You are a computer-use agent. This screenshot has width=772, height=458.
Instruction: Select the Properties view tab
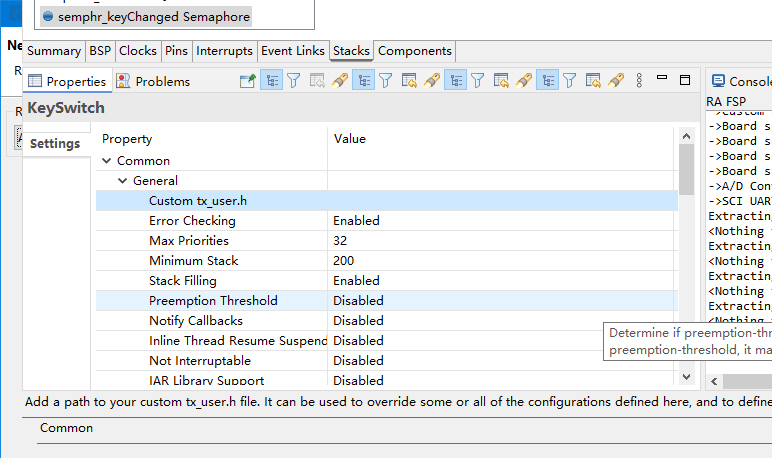click(x=67, y=81)
